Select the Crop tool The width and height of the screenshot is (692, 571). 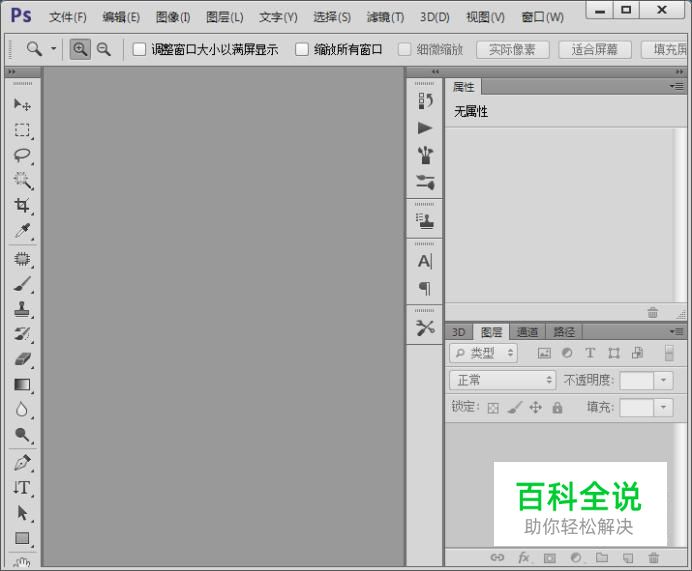22,205
